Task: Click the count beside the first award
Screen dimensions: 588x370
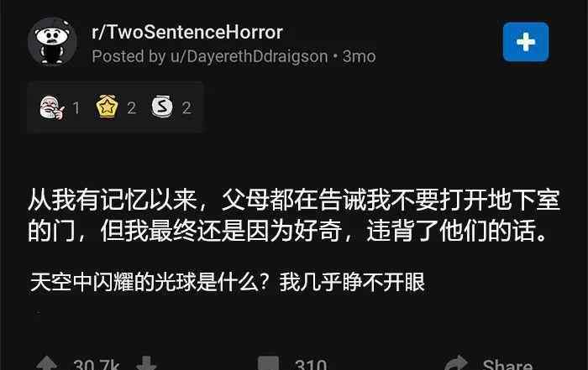Action: click(76, 108)
